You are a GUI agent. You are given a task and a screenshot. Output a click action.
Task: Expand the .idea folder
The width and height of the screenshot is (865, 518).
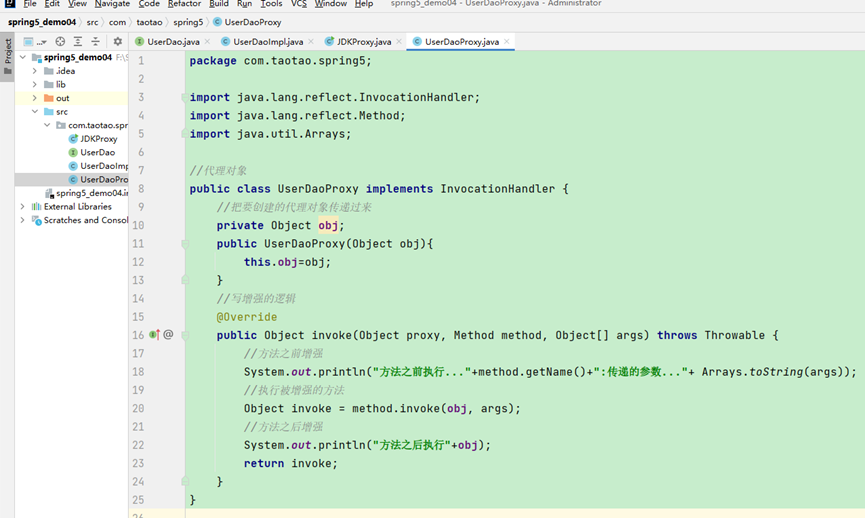[34, 71]
